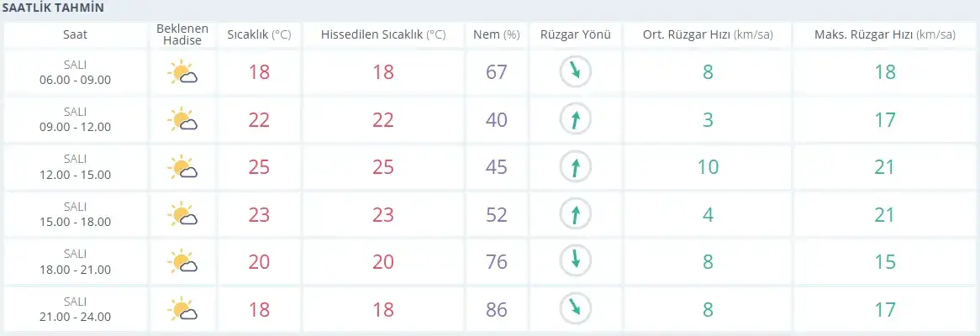Click the partly cloudy icon for 06.00 - 09.00
This screenshot has height=336, width=980.
(x=182, y=72)
